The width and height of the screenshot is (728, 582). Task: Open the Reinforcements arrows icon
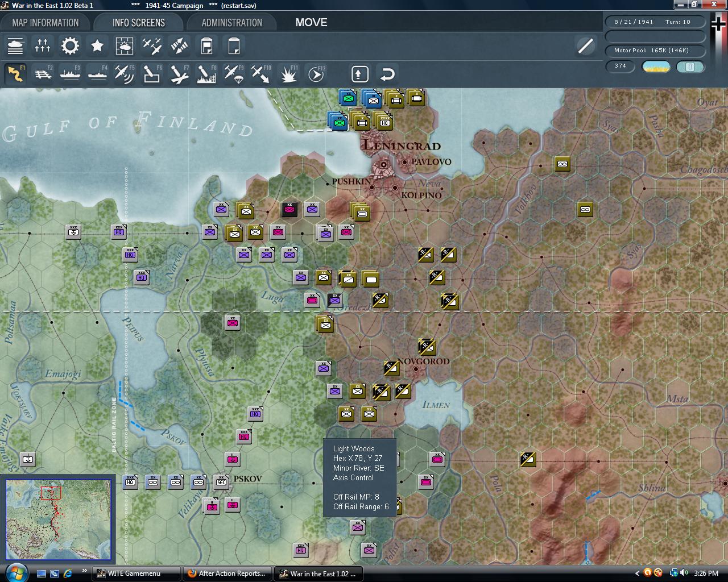179,45
